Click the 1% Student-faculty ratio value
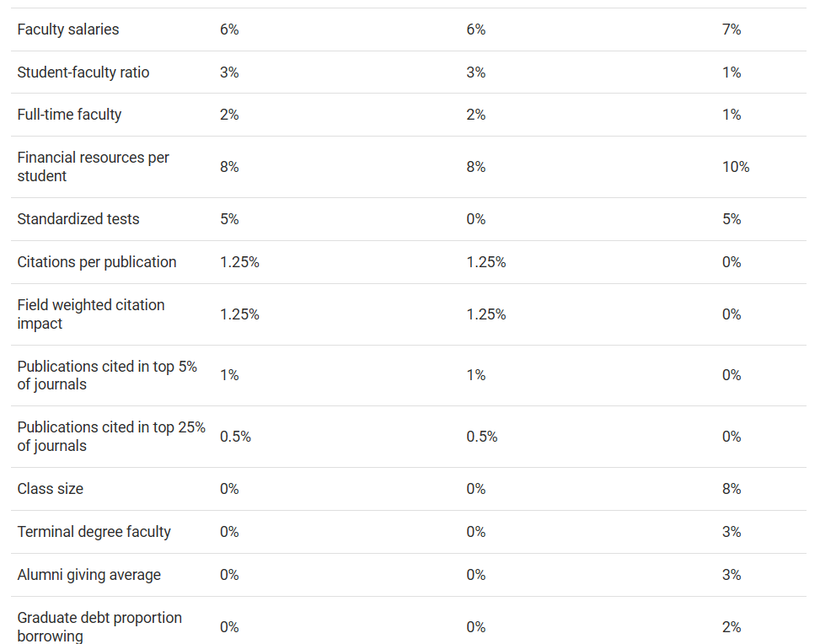Viewport: 820px width, 644px height. coord(732,72)
